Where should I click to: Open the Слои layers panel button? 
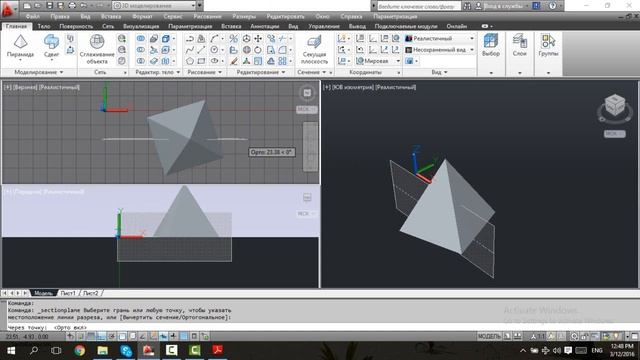(520, 46)
